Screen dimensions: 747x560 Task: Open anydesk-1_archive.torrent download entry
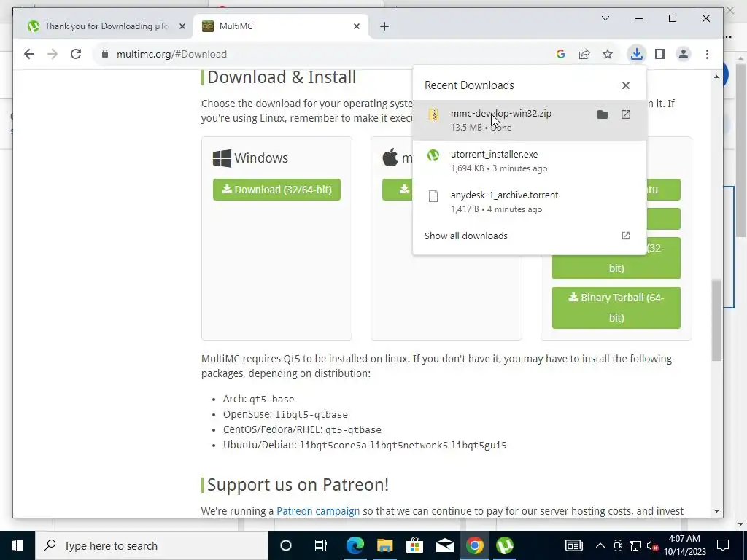tap(530, 202)
